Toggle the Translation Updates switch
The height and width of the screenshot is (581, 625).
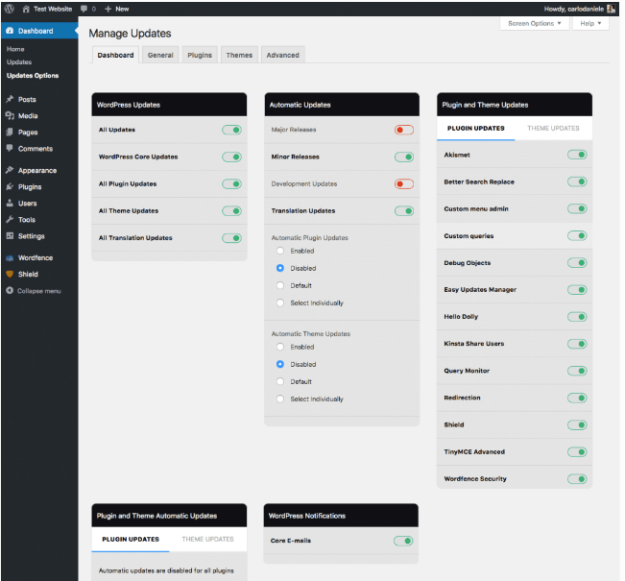click(404, 211)
